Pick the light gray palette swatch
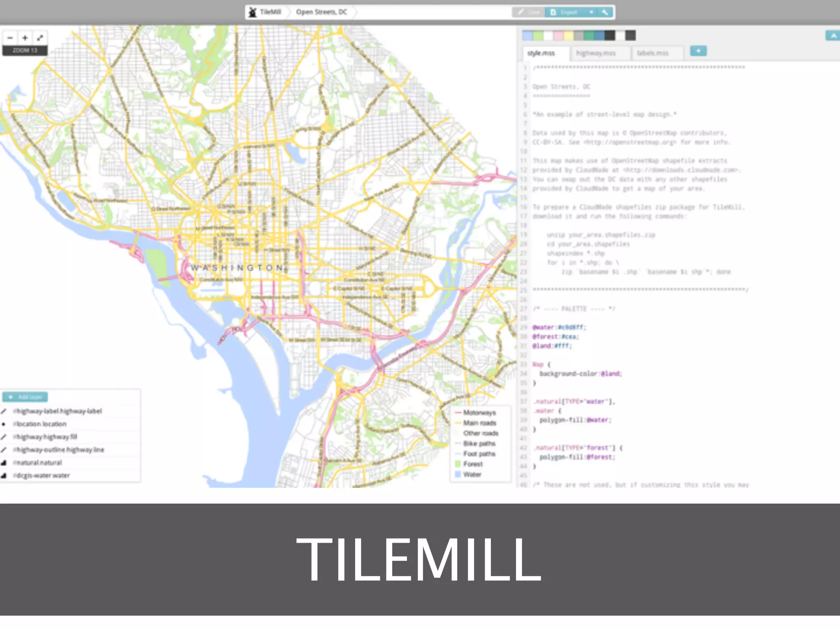The image size is (840, 630). coord(579,36)
